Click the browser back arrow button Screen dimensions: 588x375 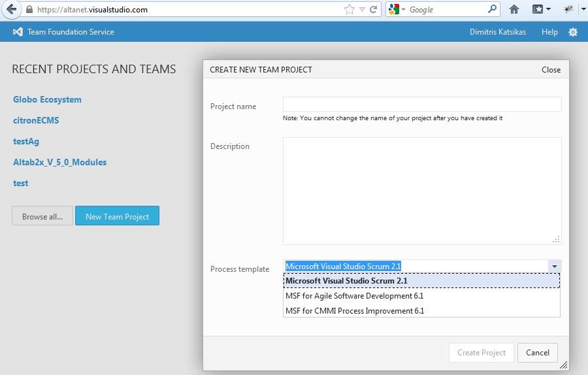tap(11, 9)
